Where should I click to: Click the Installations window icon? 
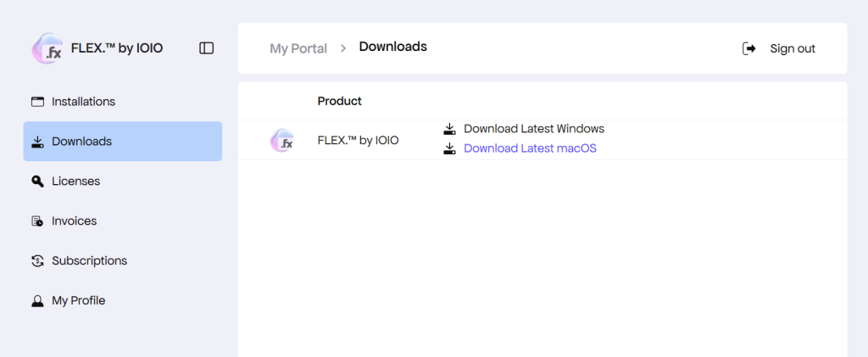click(37, 102)
